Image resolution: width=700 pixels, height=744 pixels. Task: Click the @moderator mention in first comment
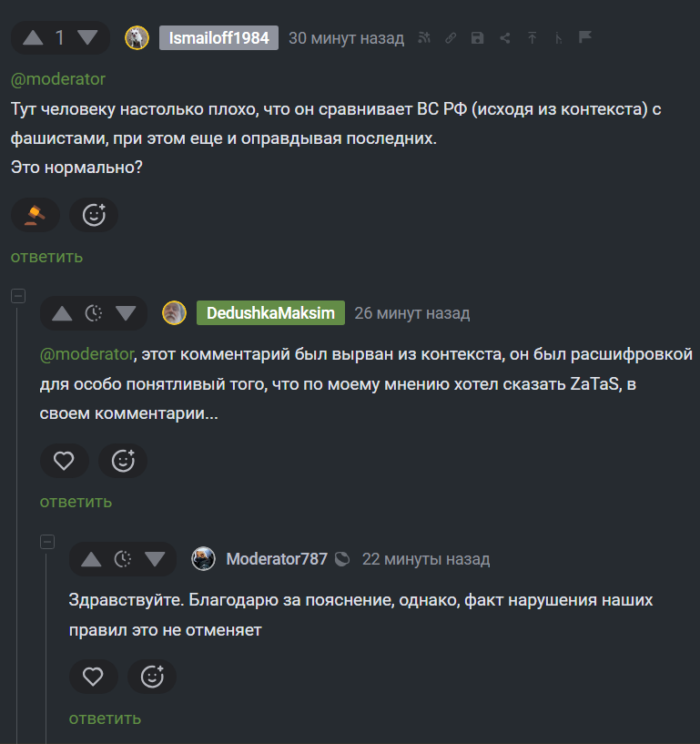(x=57, y=78)
